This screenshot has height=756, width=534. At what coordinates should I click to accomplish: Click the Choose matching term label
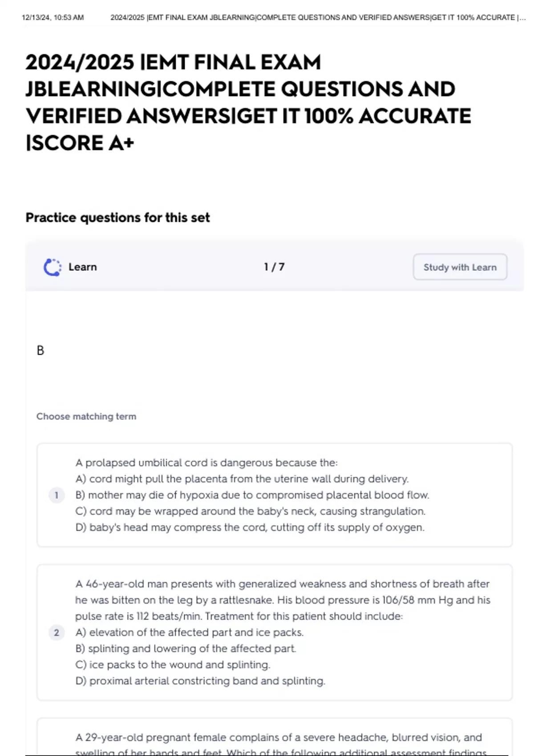click(86, 416)
